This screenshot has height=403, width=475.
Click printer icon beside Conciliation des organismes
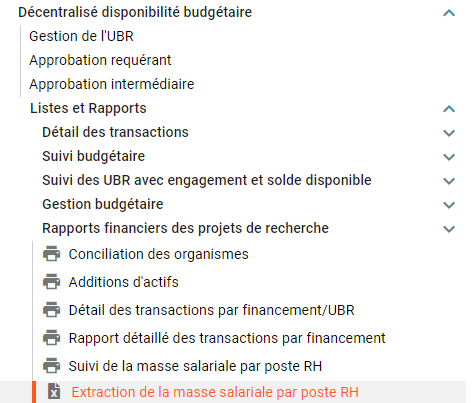[x=51, y=254]
